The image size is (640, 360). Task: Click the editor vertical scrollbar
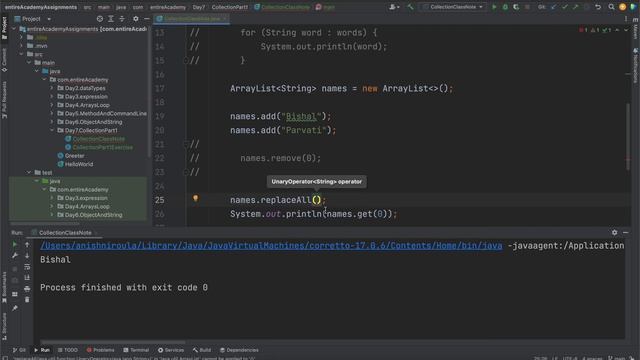click(628, 137)
